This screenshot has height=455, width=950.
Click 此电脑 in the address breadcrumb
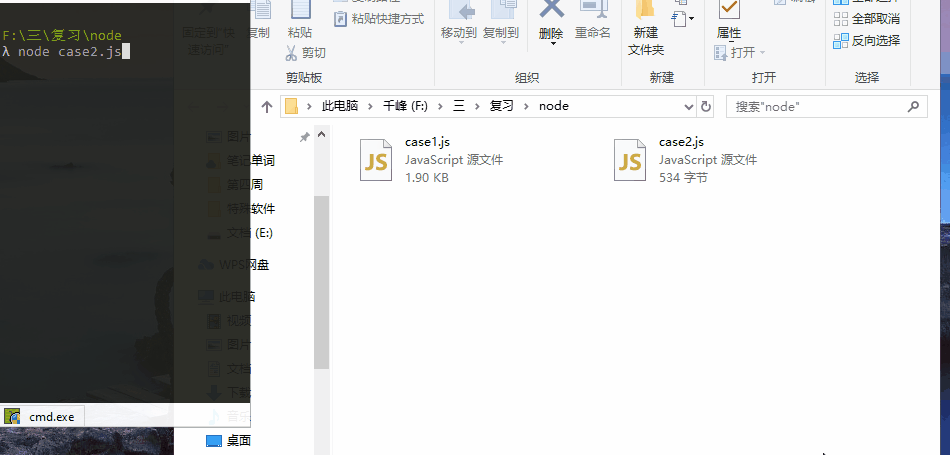click(x=340, y=106)
